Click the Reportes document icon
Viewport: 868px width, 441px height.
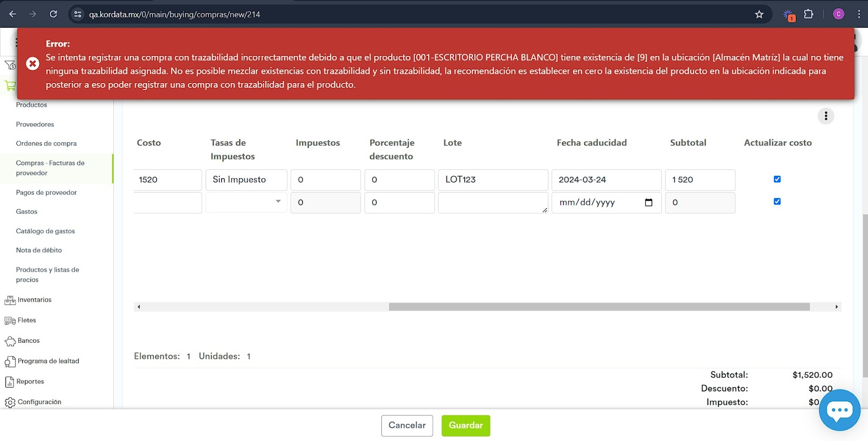point(9,382)
